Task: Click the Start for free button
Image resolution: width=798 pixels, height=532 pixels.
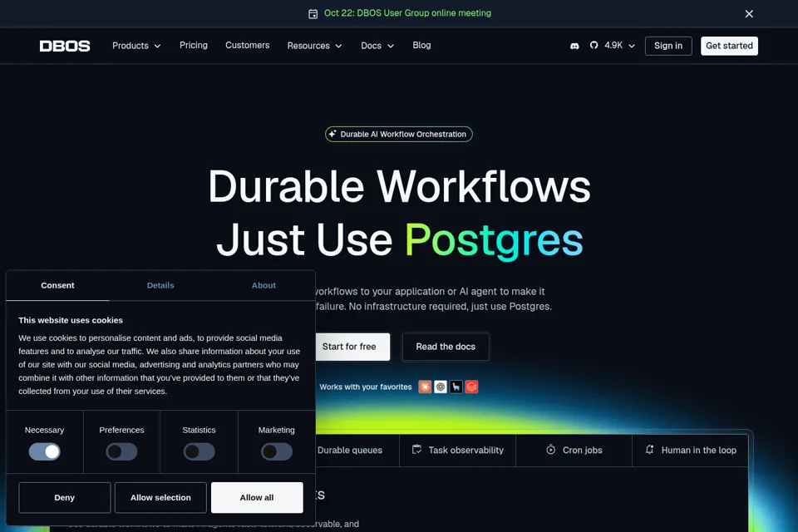Action: pyautogui.click(x=351, y=347)
